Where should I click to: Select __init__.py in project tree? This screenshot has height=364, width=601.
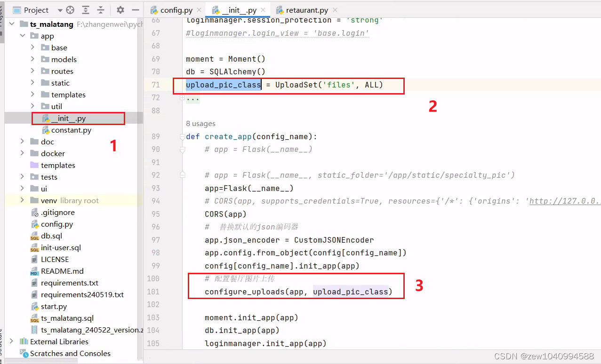(x=69, y=118)
